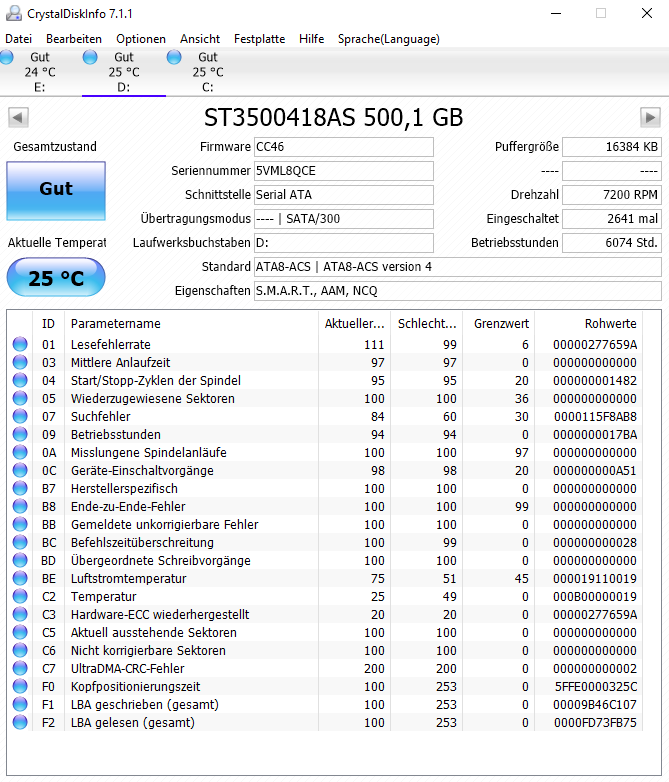
Task: Select the 'UltraDMA-CRC-Fehler' parameter name
Action: pos(127,669)
